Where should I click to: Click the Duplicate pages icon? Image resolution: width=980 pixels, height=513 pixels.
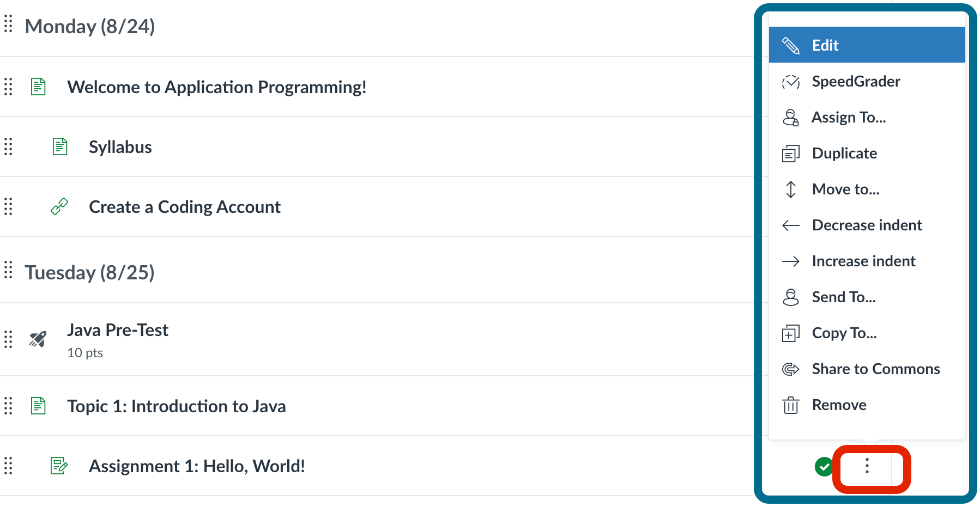(x=790, y=154)
